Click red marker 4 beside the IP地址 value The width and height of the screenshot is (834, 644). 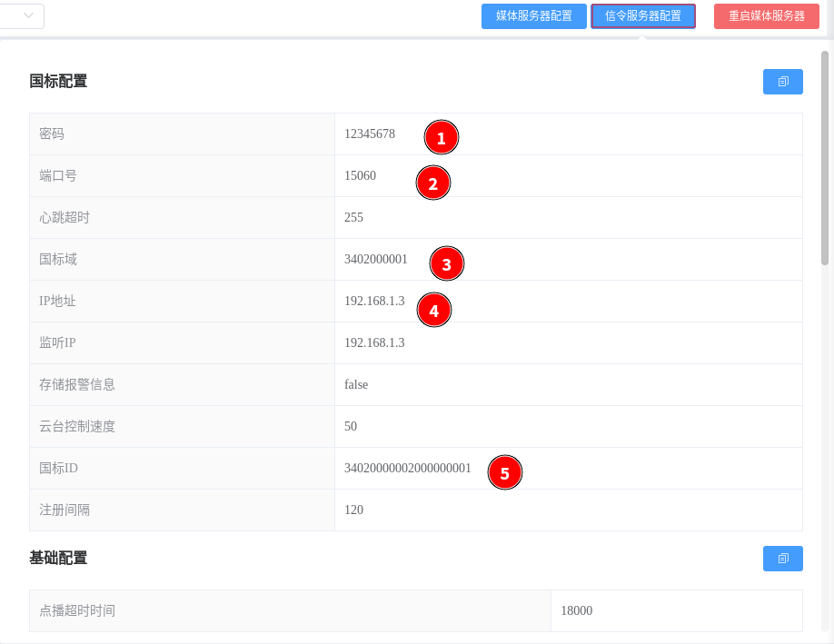click(433, 311)
